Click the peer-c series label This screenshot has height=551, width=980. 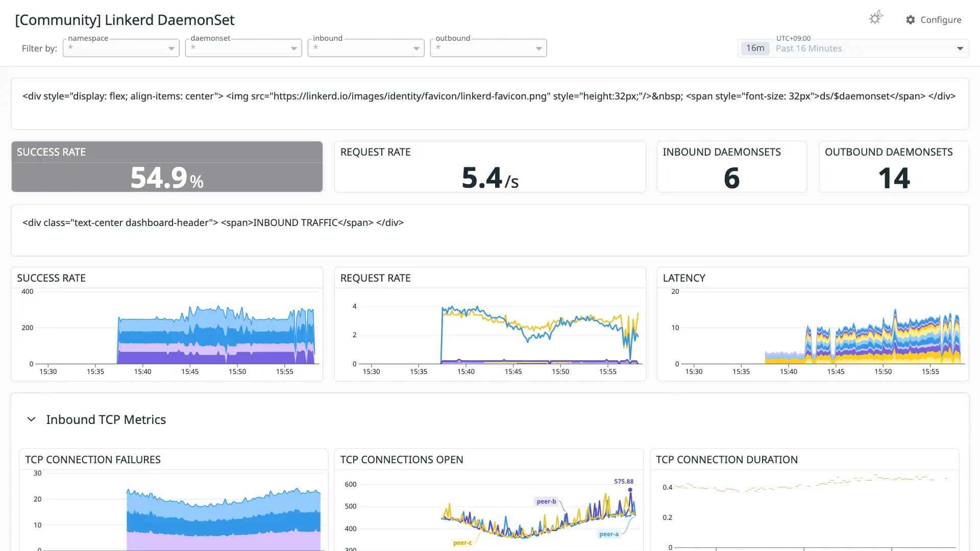(x=462, y=543)
